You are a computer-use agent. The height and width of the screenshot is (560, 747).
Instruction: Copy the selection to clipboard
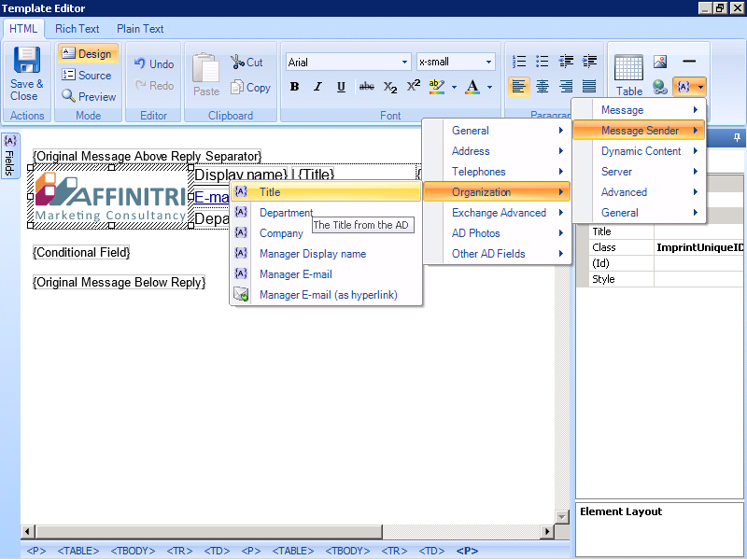(x=250, y=88)
